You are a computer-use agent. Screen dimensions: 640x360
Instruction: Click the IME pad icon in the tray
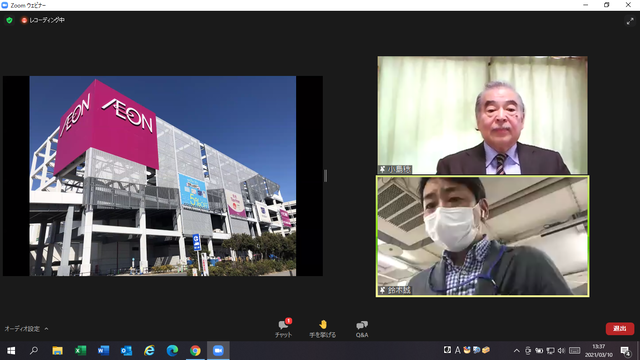pos(447,350)
